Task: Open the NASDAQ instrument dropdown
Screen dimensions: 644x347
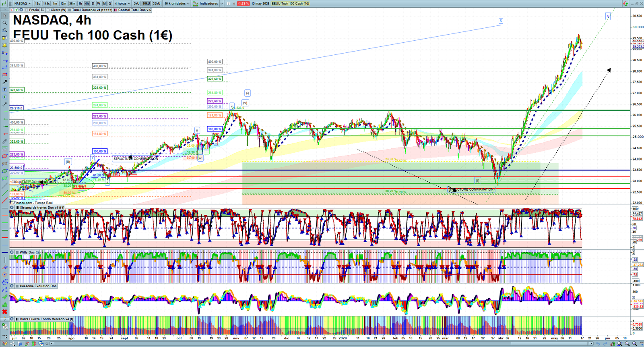Action: 23,3
